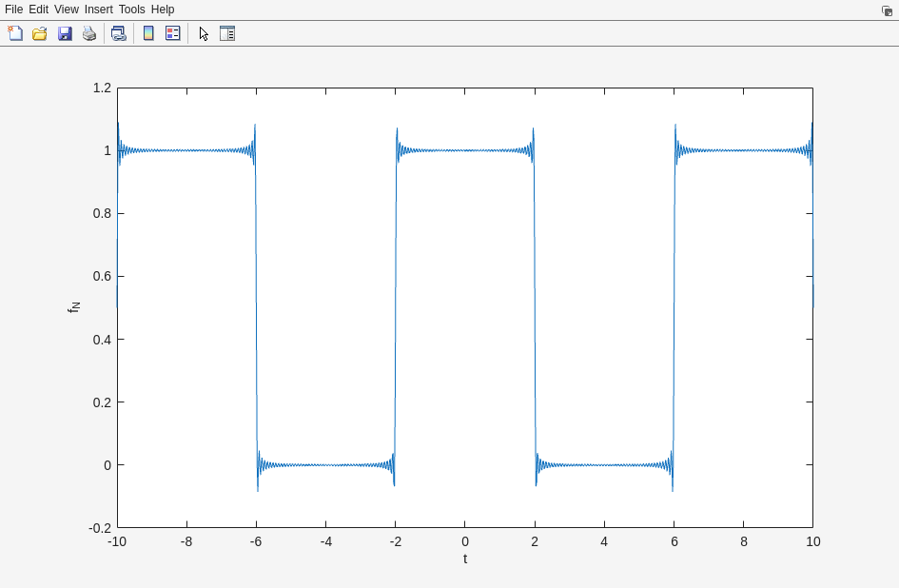Screen dimensions: 899x588
Task: Click the x-axis label "t"
Action: [465, 559]
